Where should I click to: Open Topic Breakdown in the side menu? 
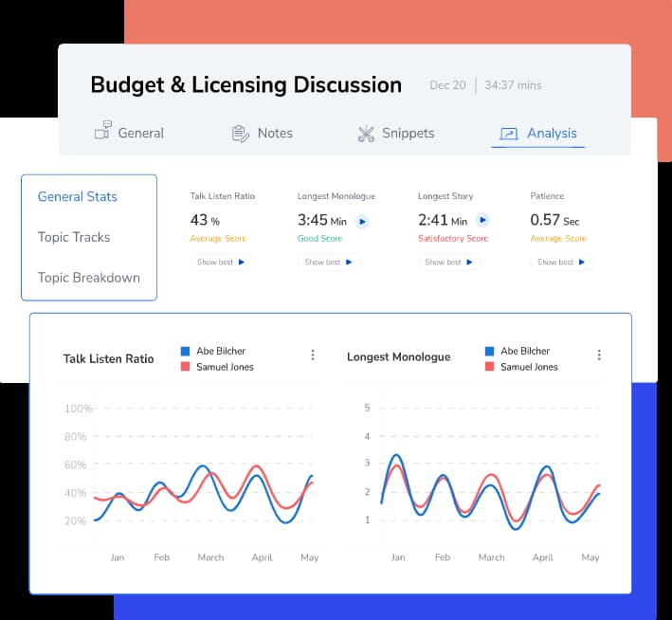click(x=89, y=278)
